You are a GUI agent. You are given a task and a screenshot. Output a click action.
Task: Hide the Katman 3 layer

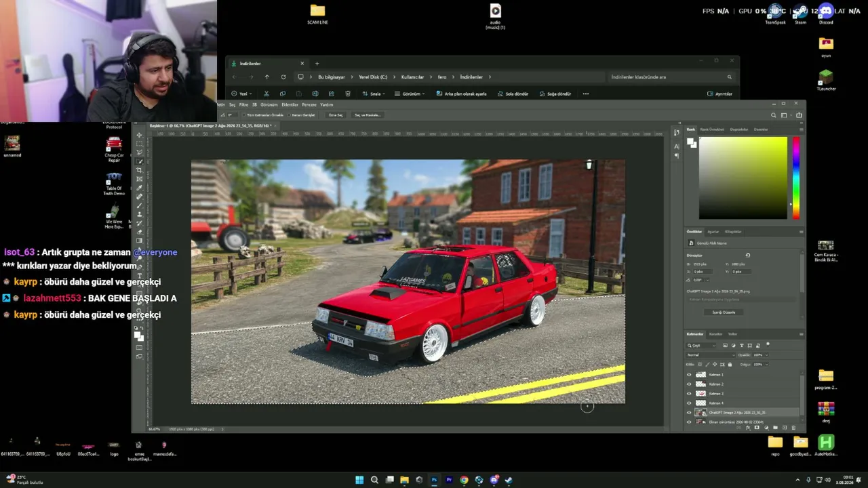[690, 394]
